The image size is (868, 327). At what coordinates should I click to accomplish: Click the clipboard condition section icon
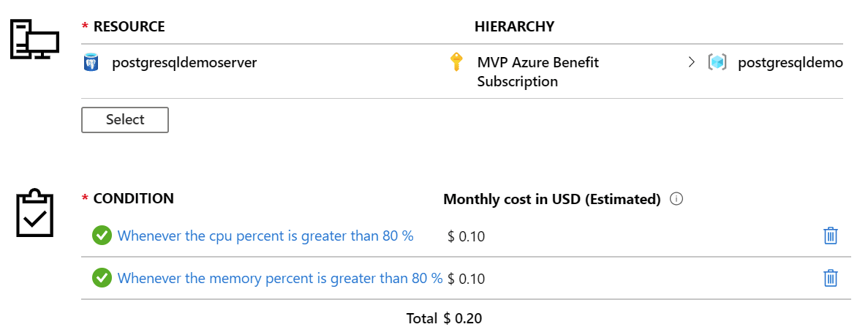coord(35,213)
